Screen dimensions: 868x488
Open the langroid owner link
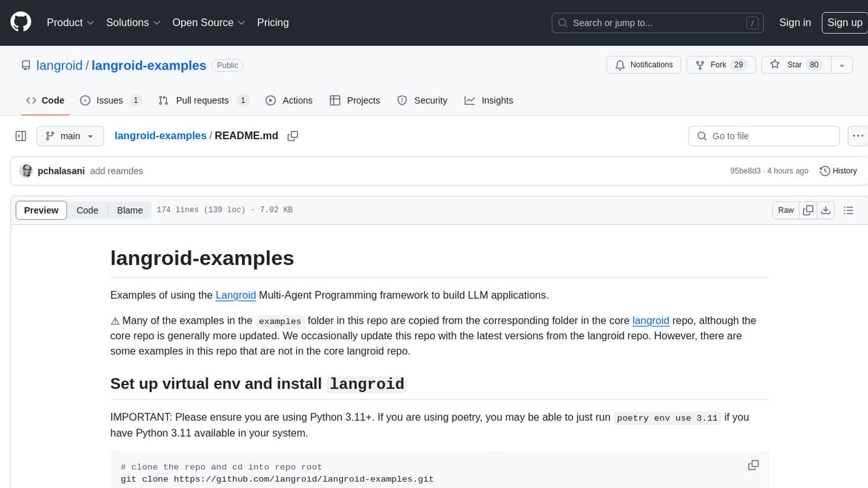click(59, 65)
